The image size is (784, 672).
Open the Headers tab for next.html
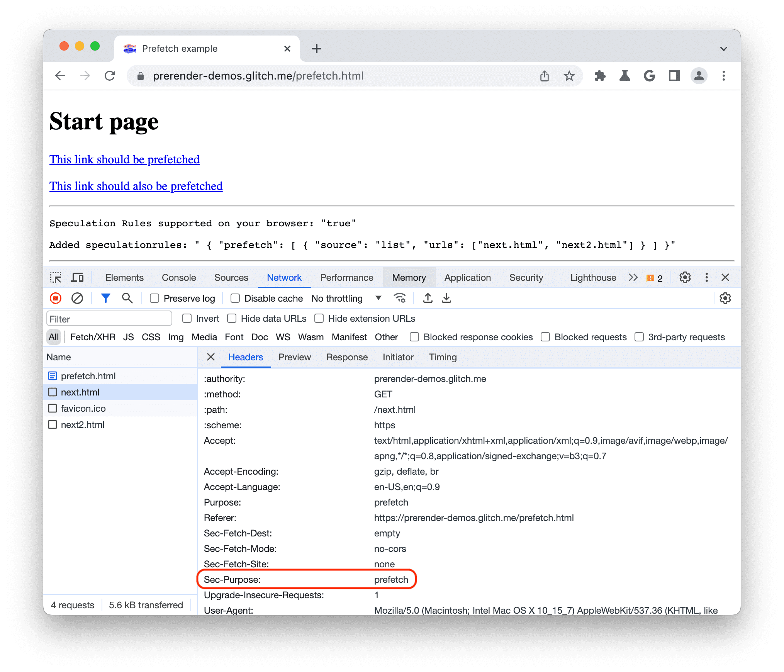point(245,357)
